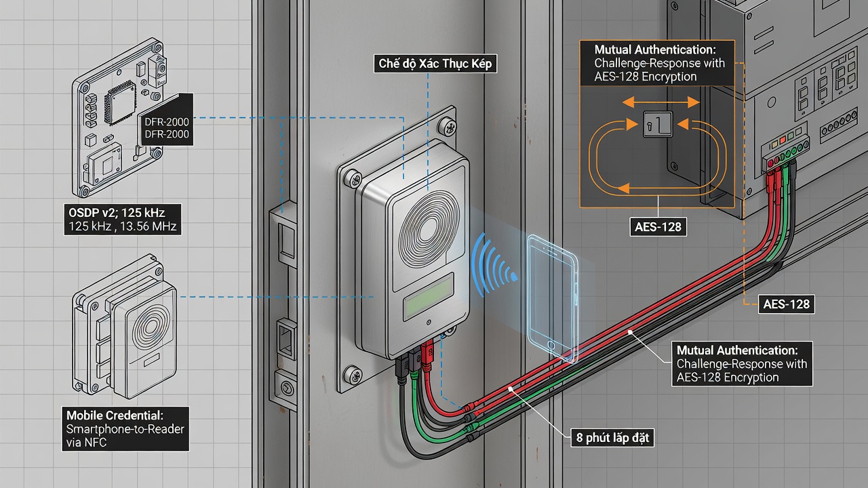Select the DFR-2000 model label
The width and height of the screenshot is (868, 488).
coord(167,128)
